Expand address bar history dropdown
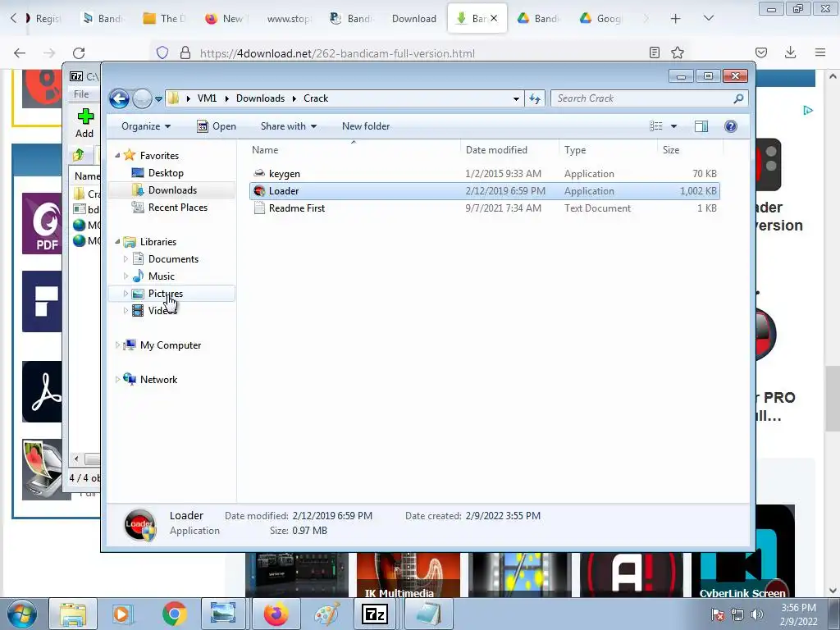The height and width of the screenshot is (630, 840). point(516,98)
